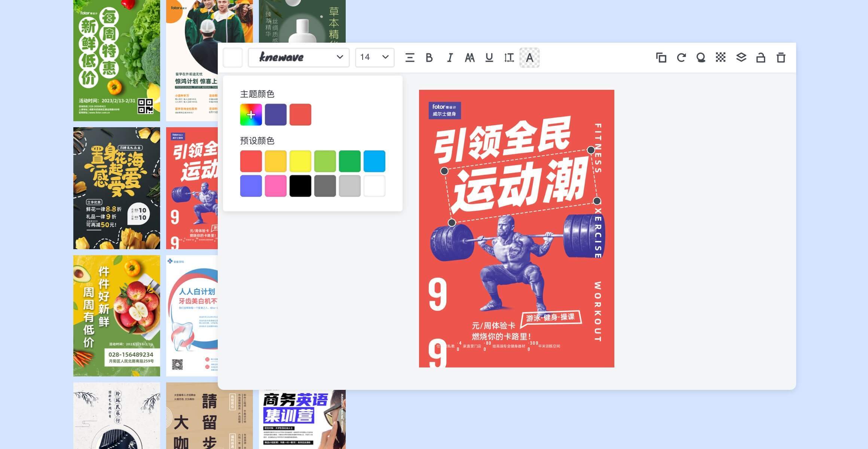This screenshot has height=449, width=868.
Task: Open the knewave font dropdown
Action: [299, 57]
